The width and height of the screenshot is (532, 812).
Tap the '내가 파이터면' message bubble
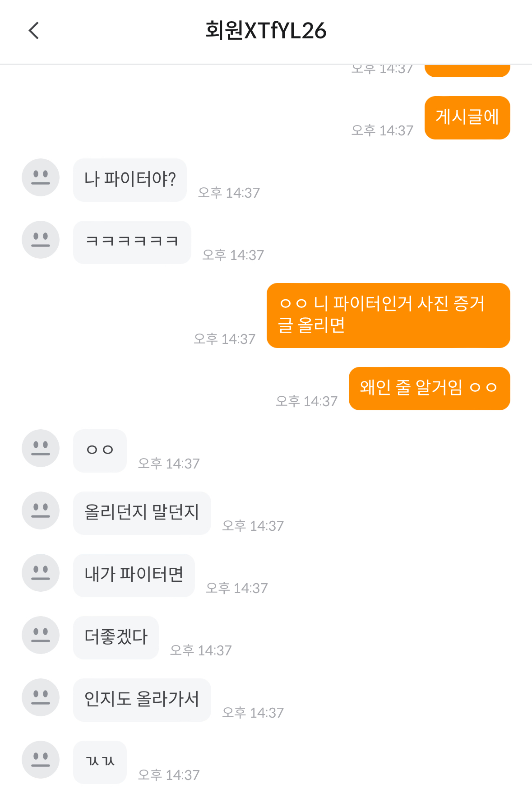[x=134, y=575]
